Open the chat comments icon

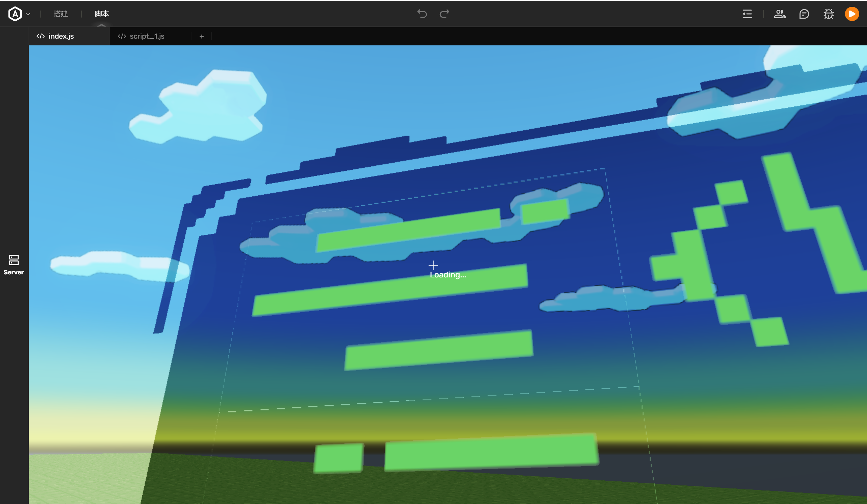804,14
